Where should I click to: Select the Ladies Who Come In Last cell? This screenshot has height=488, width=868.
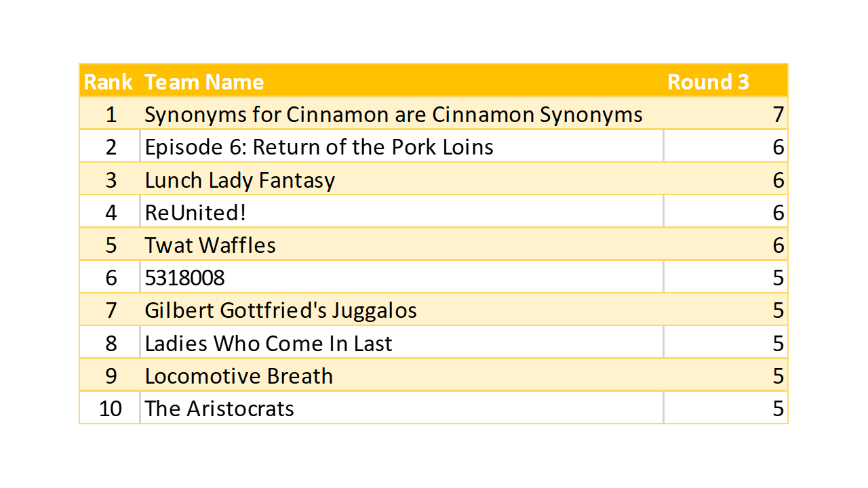(269, 344)
